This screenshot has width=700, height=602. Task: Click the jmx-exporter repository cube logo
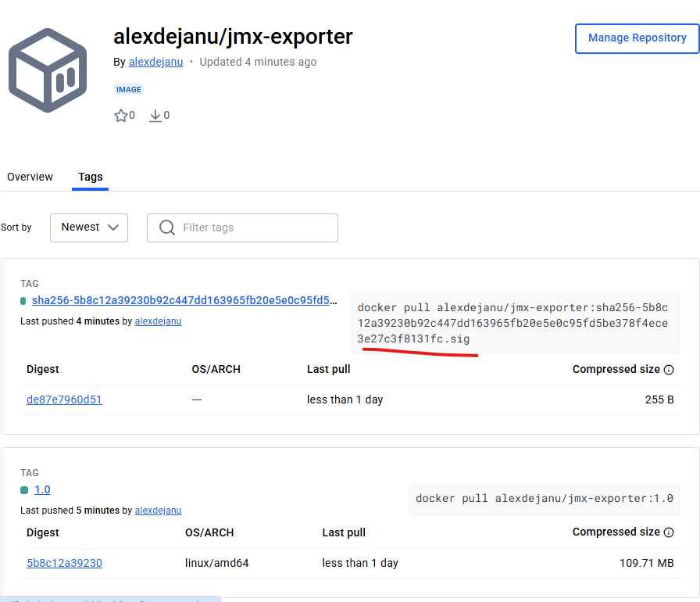[48, 70]
